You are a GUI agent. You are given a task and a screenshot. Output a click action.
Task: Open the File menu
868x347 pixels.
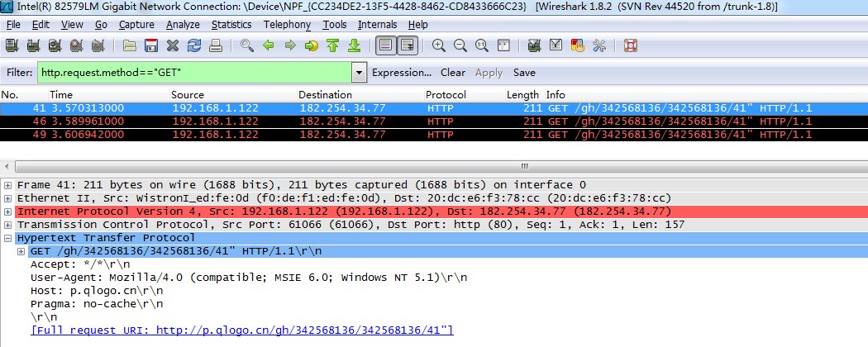pyautogui.click(x=13, y=25)
